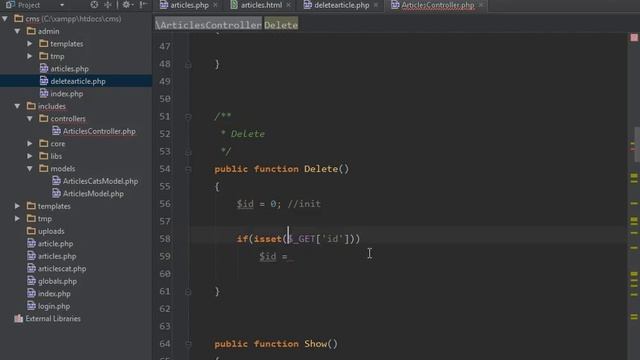Screen dimensions: 640x360
Task: Click the yellow warning stripe near line 54
Action: pos(634,176)
